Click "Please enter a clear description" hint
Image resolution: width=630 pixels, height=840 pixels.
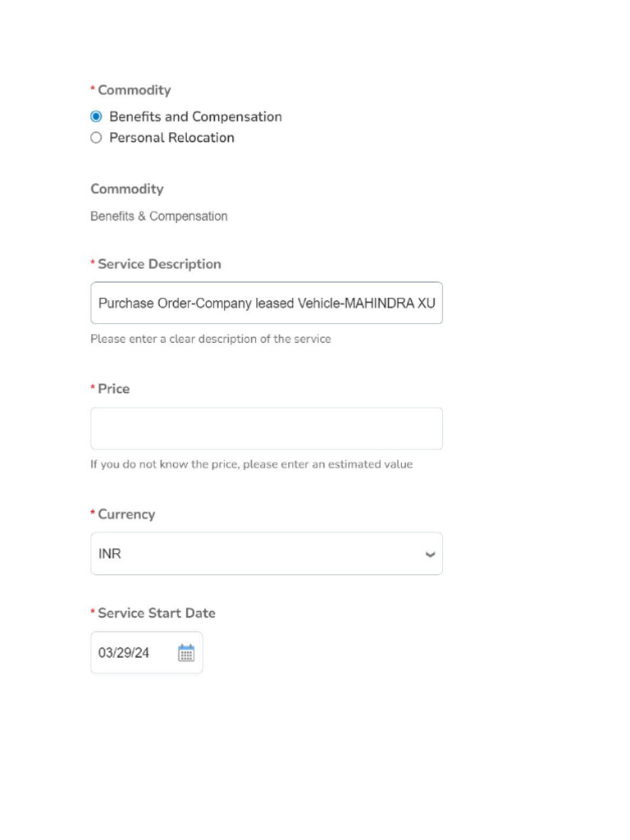tap(210, 339)
